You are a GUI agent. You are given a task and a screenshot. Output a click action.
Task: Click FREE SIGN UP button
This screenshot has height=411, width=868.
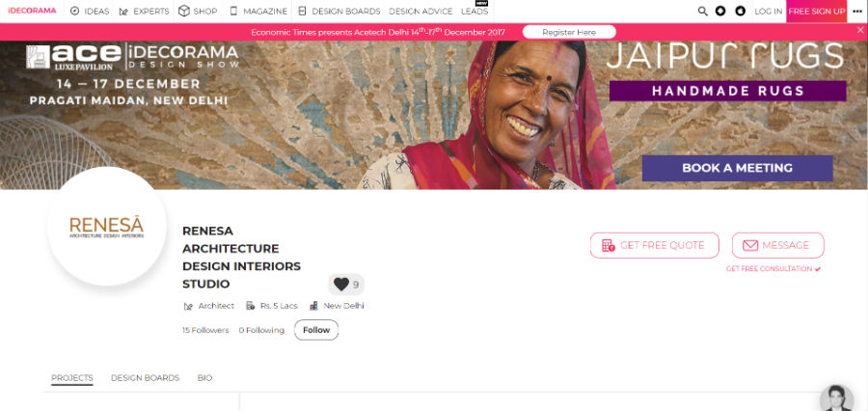(x=817, y=11)
